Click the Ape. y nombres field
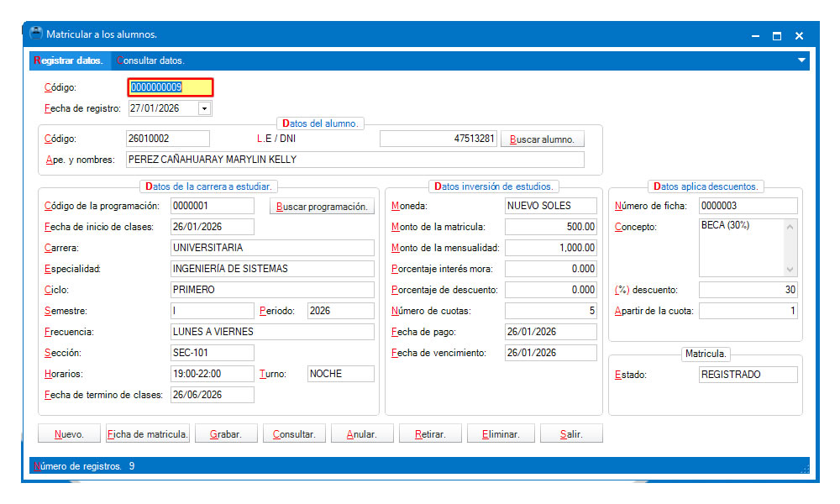The image size is (840, 504). tap(354, 160)
